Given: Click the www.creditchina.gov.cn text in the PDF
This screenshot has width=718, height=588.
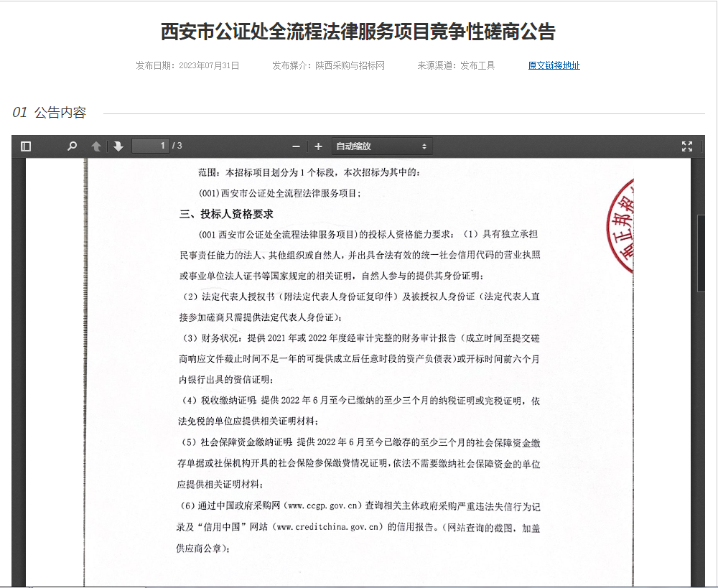Looking at the screenshot, I should click(328, 527).
